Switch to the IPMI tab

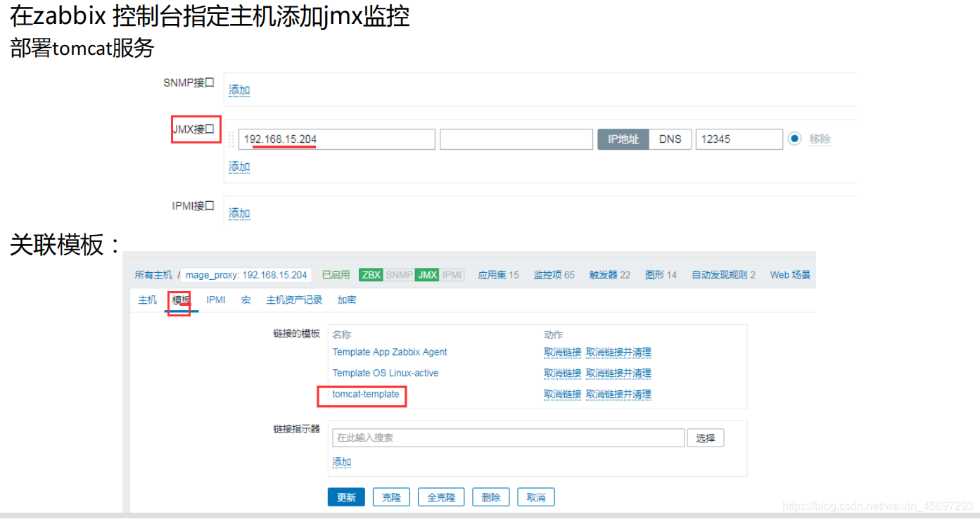click(215, 300)
